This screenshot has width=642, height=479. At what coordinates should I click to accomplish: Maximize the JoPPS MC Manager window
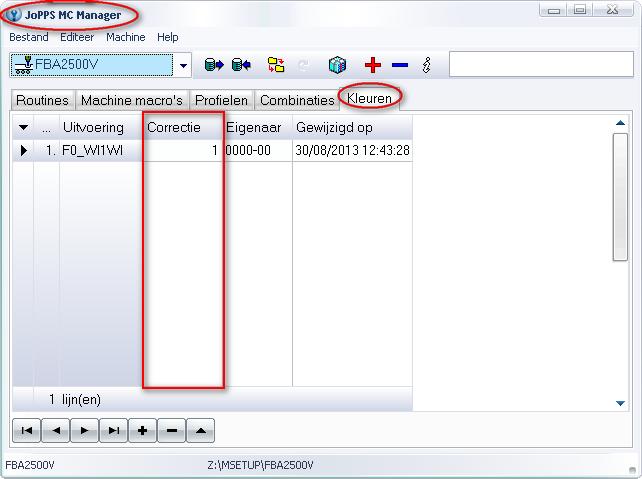(580, 10)
